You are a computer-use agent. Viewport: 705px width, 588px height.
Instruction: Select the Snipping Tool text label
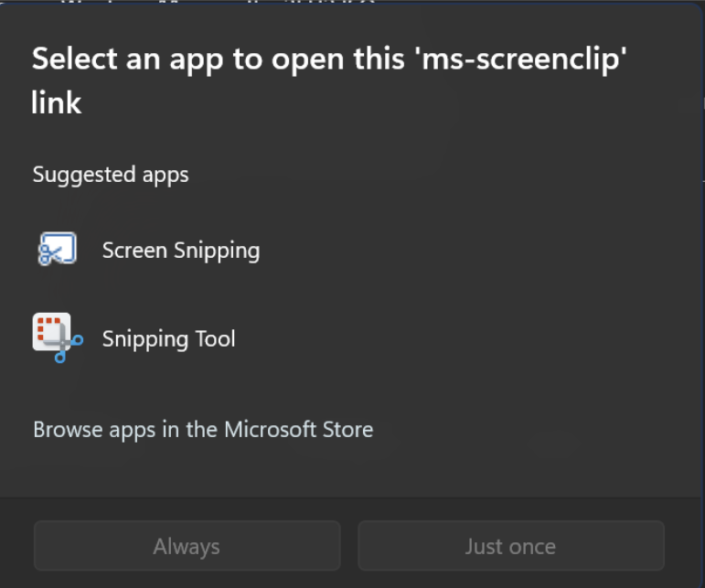tap(168, 339)
